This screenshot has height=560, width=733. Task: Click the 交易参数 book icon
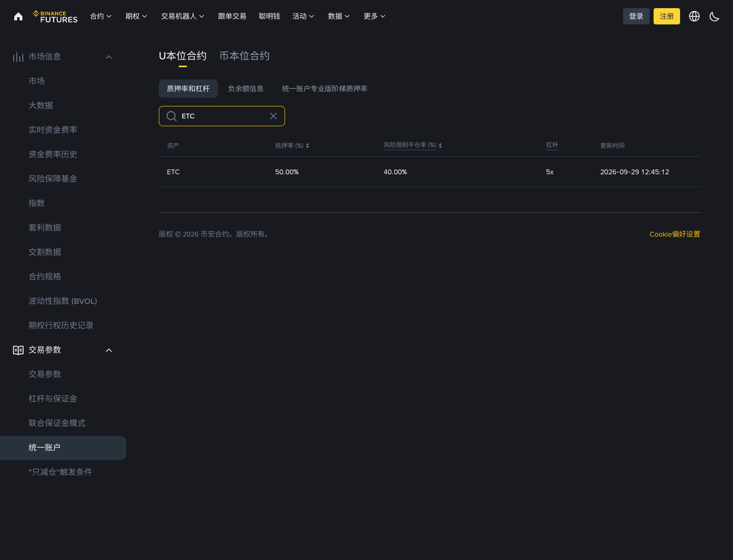(18, 350)
